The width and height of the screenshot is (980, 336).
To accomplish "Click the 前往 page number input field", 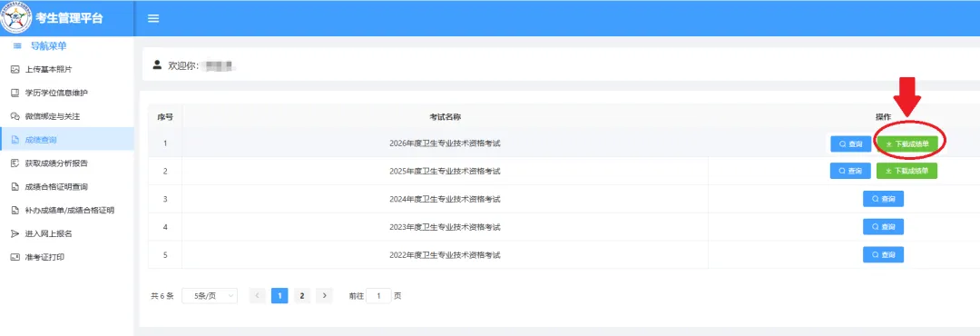I will tap(378, 296).
